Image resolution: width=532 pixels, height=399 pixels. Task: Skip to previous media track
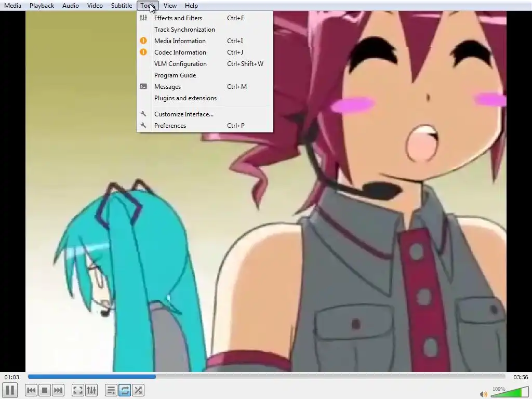coord(31,390)
